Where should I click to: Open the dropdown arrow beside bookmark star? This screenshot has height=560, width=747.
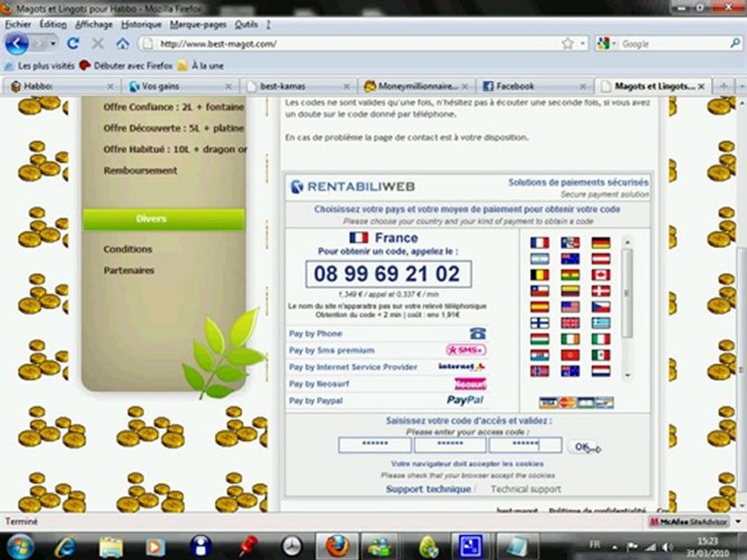tap(582, 44)
